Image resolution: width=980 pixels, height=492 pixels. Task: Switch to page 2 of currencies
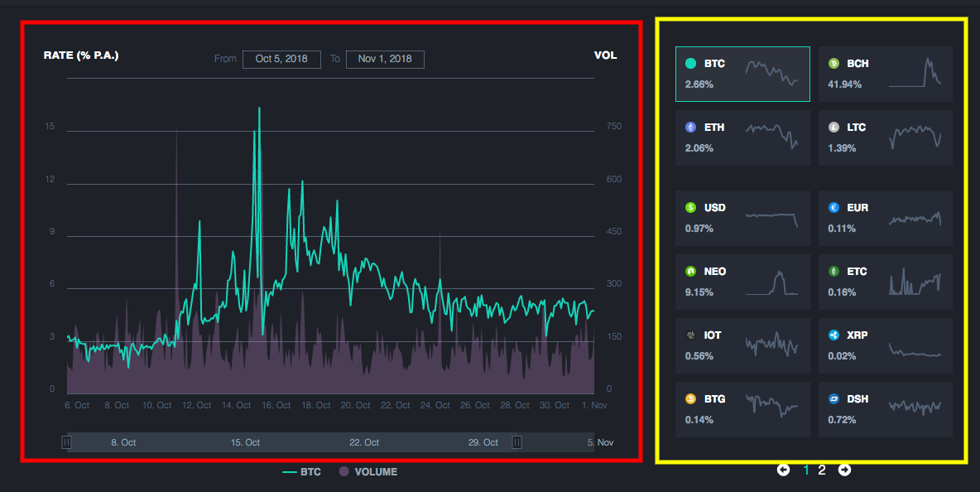pyautogui.click(x=822, y=470)
